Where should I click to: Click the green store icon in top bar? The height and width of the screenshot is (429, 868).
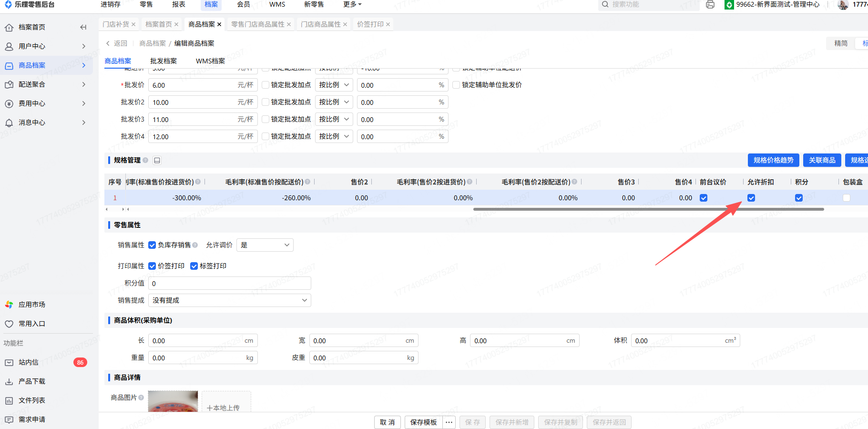(x=729, y=4)
